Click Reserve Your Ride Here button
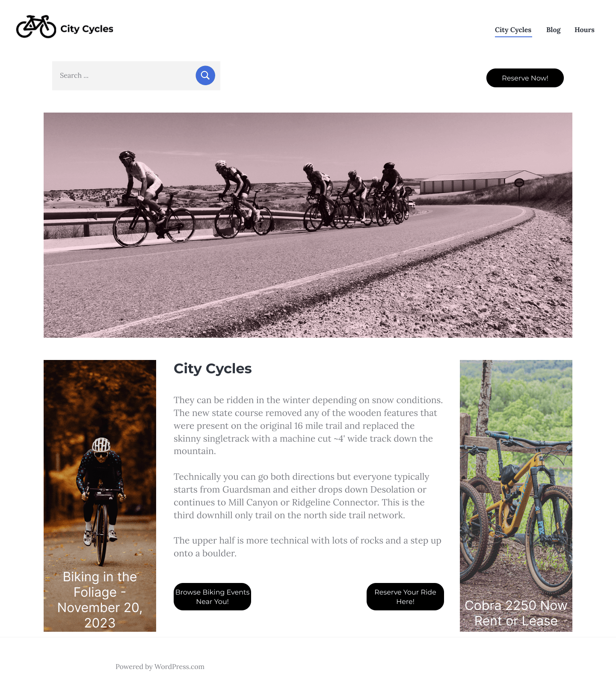Viewport: 616px width, 675px height. point(405,597)
